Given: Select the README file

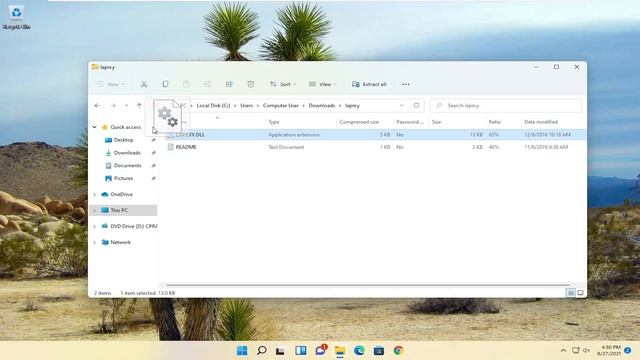Looking at the screenshot, I should coord(186,147).
